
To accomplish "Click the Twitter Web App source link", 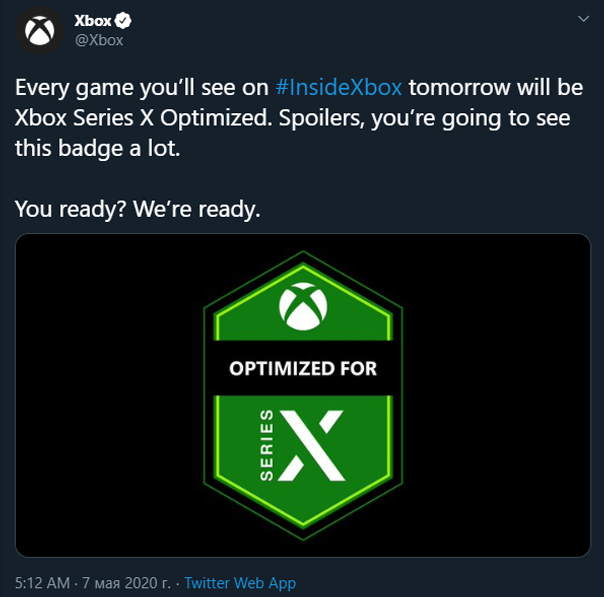I will 240,582.
